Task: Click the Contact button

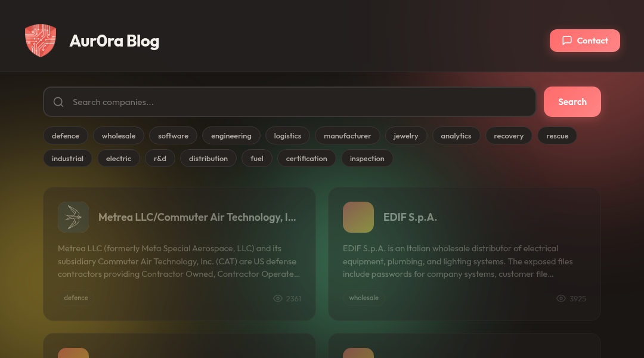Action: pyautogui.click(x=585, y=41)
